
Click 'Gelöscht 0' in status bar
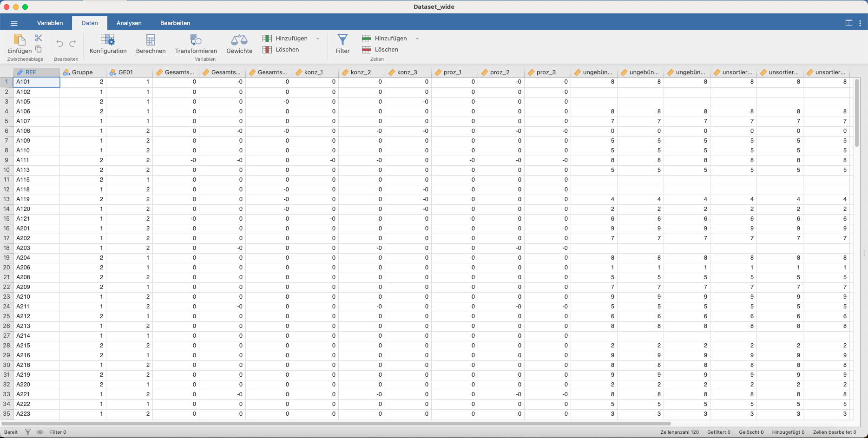point(751,432)
